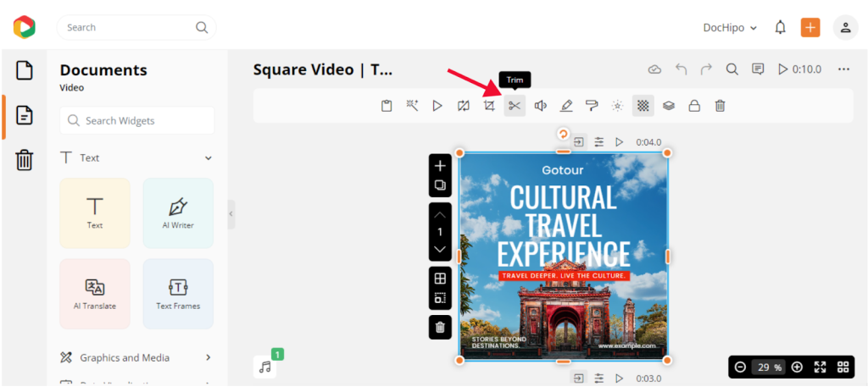Click the 29 % zoom value
This screenshot has height=392, width=868.
(x=768, y=367)
